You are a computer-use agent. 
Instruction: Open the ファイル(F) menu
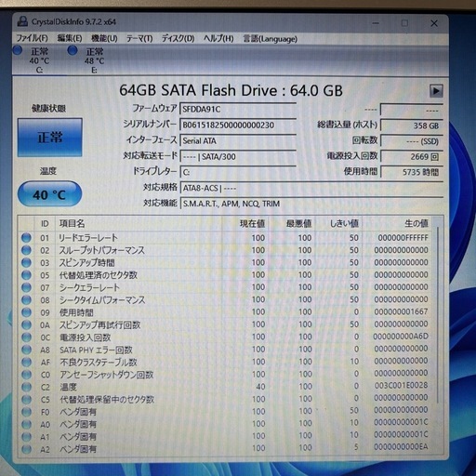click(32, 39)
